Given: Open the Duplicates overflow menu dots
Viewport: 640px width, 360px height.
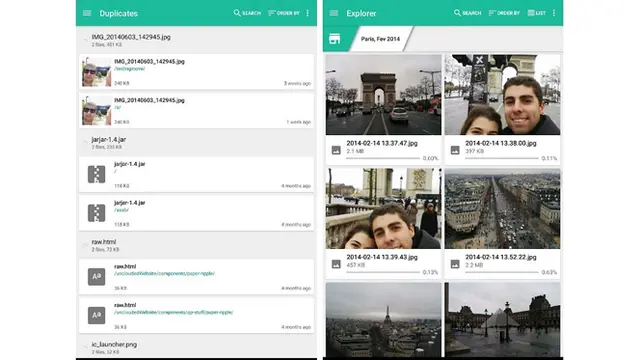Looking at the screenshot, I should point(307,13).
